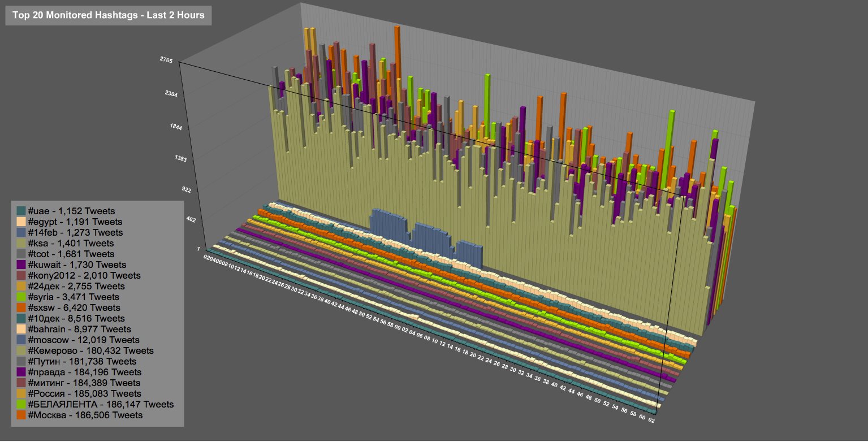The image size is (868, 442).
Task: Click legend text '#Путин - 181,738 Tweets'
Action: pyautogui.click(x=83, y=361)
